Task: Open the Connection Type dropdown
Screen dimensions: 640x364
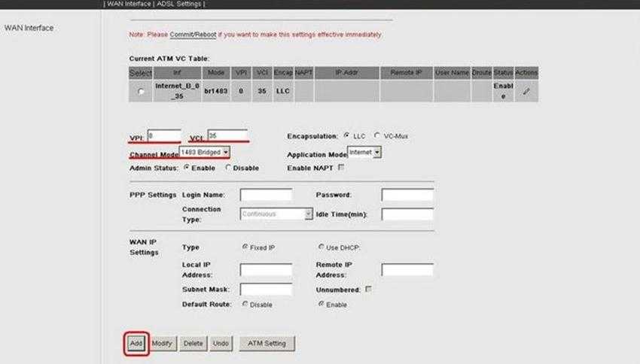Action: pyautogui.click(x=276, y=214)
